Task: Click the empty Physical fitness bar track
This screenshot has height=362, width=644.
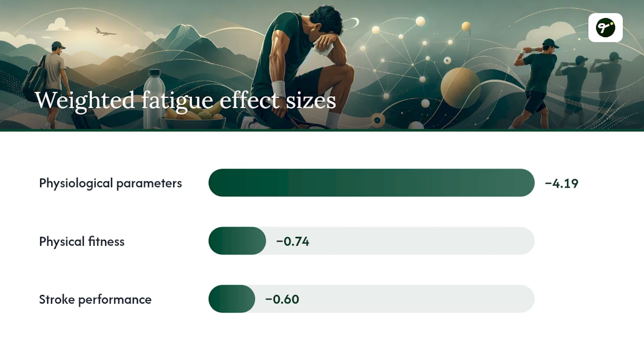Action: pos(400,241)
